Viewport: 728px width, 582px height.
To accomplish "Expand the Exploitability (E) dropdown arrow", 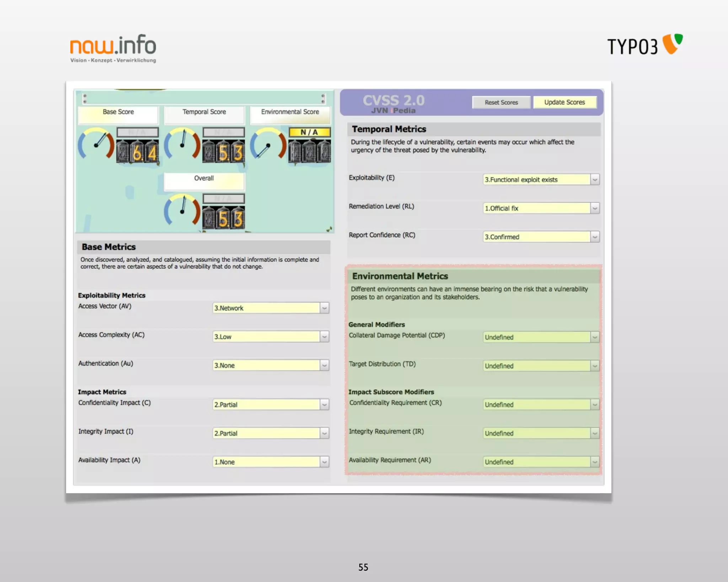I will (x=595, y=179).
